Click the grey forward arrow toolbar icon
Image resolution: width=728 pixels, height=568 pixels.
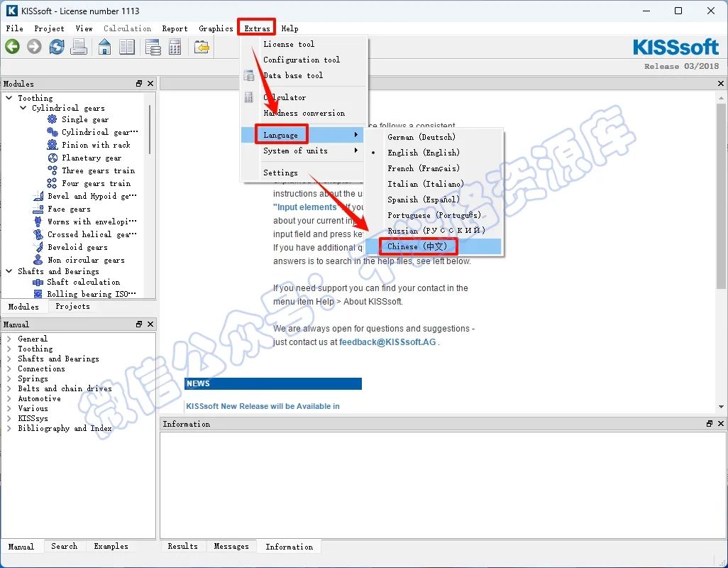pyautogui.click(x=34, y=46)
